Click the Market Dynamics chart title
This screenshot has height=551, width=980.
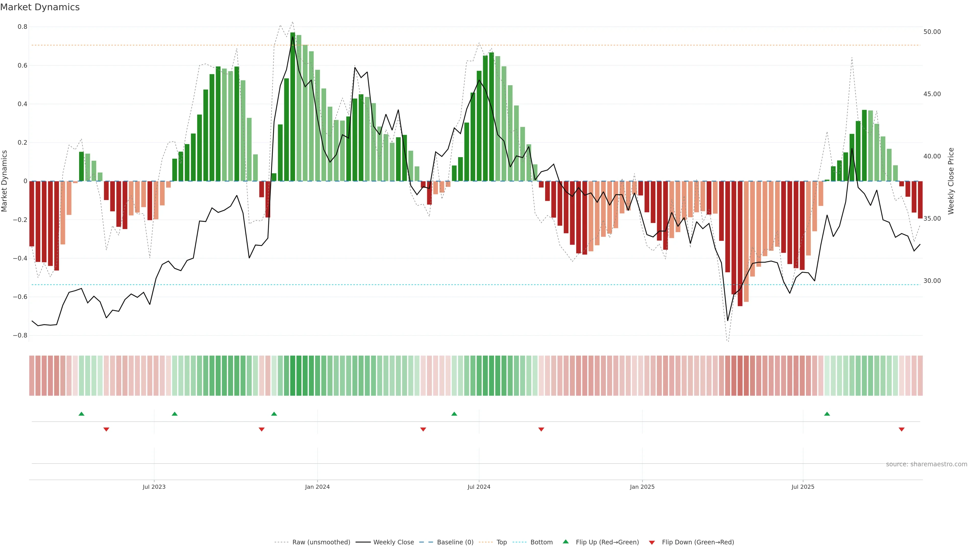coord(40,7)
